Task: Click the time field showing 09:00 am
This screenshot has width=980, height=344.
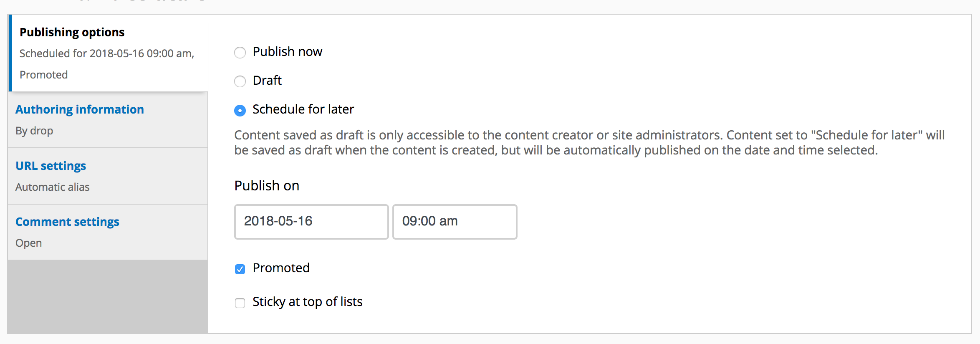Action: click(455, 222)
